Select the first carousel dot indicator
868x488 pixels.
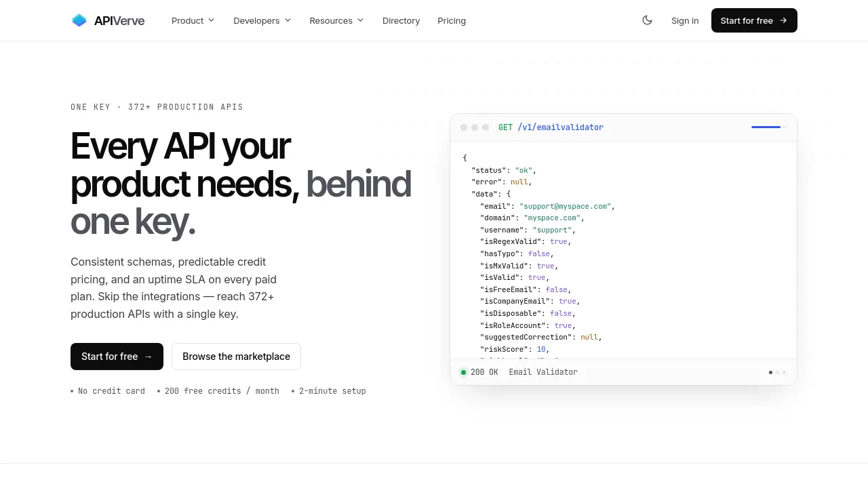click(770, 372)
